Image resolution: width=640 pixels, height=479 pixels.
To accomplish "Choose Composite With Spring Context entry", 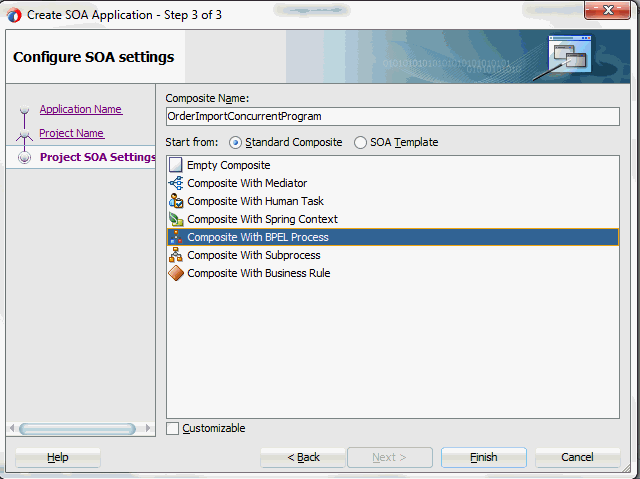I will pos(393,219).
